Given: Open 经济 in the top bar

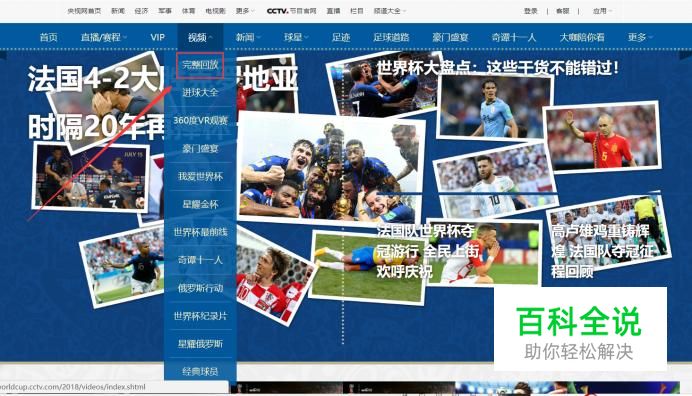Looking at the screenshot, I should tap(141, 11).
